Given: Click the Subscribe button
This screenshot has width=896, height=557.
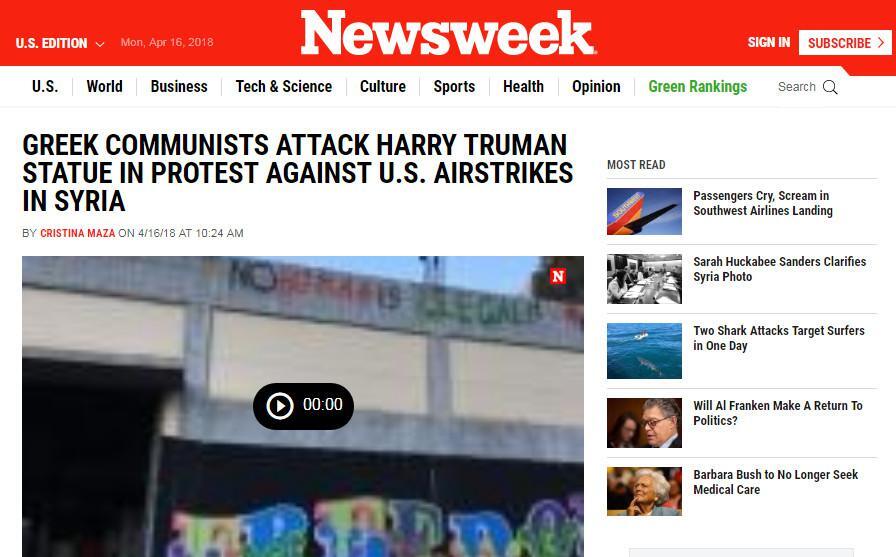Looking at the screenshot, I should click(845, 43).
